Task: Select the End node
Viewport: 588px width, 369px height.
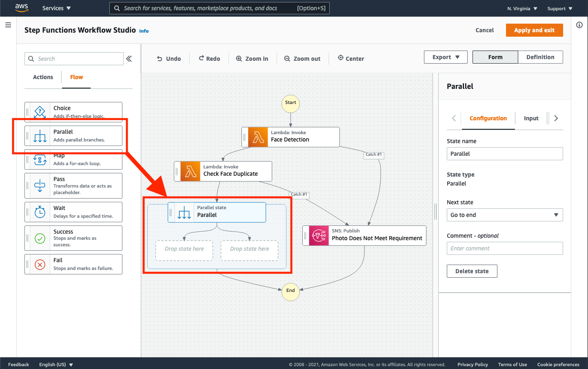Action: 291,292
